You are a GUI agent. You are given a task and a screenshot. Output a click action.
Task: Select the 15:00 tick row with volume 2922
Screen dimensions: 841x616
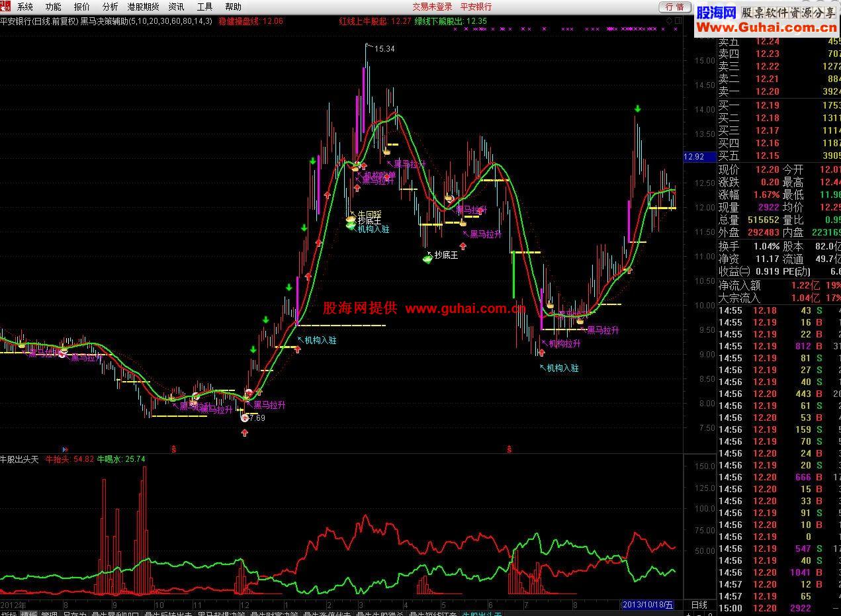click(x=779, y=608)
